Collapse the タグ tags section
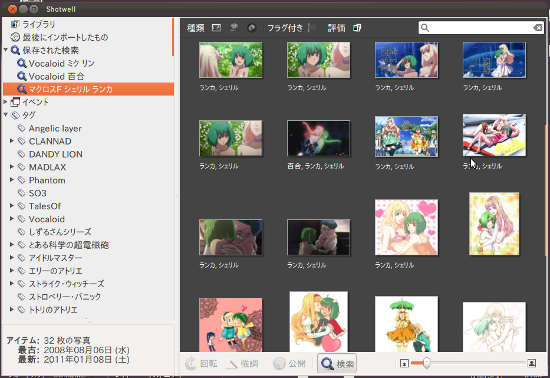The image size is (550, 378). pyautogui.click(x=6, y=115)
